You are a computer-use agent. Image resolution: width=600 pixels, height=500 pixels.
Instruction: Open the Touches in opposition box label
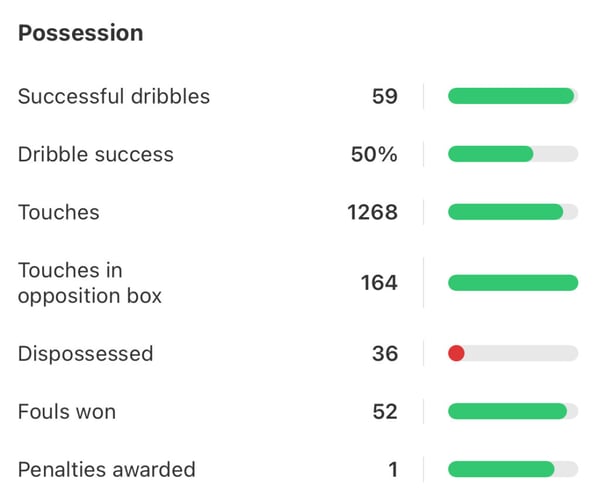[x=90, y=283]
